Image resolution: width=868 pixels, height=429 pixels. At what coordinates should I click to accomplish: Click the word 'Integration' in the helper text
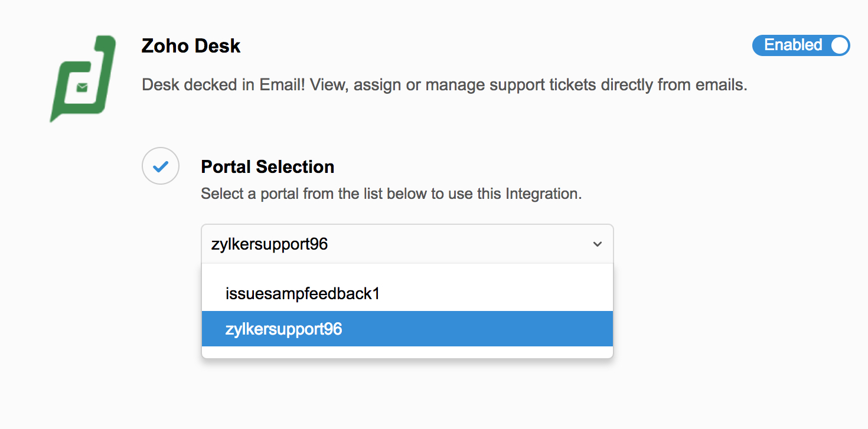(x=542, y=194)
